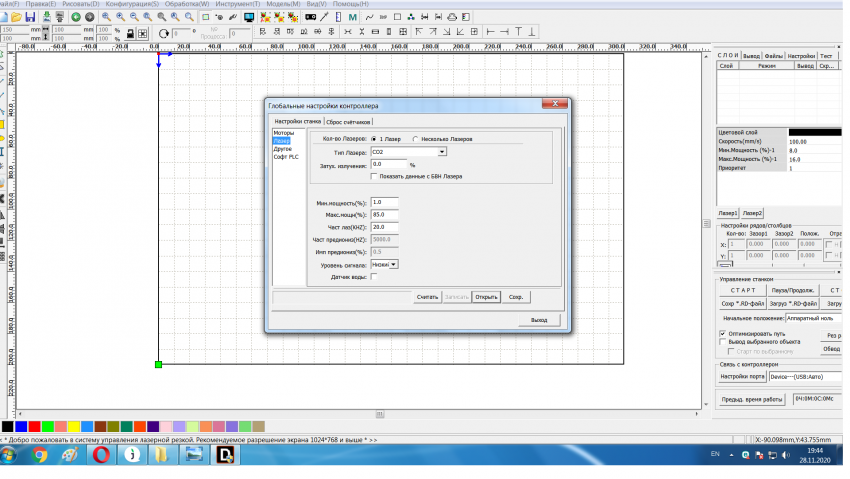850x479 pixels.
Task: Switch to the 'Сброс счётчиков' tab
Action: 347,121
